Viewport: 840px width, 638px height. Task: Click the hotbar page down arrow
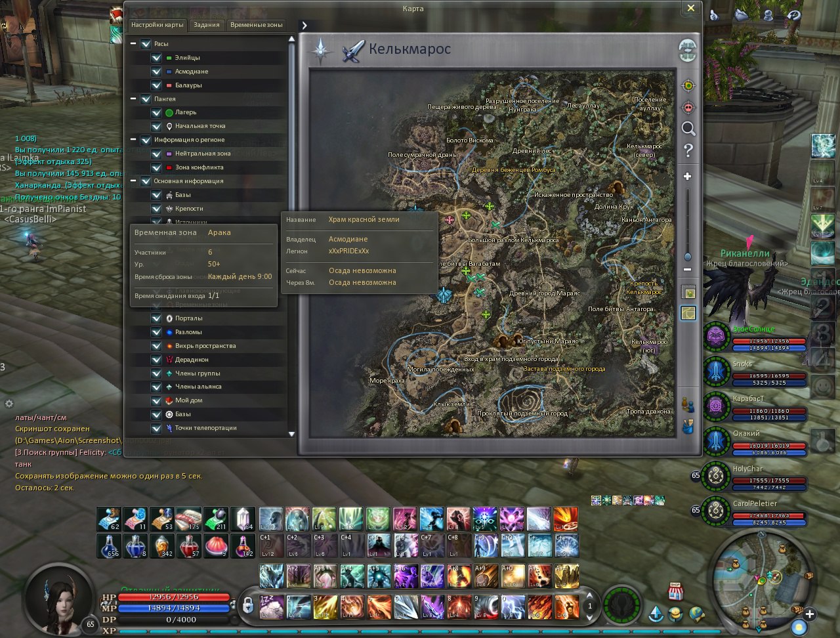point(589,618)
